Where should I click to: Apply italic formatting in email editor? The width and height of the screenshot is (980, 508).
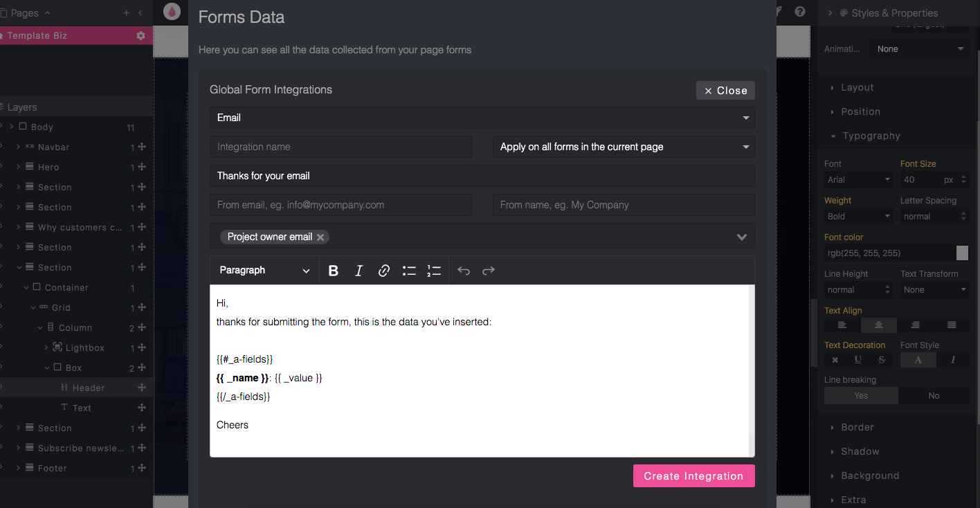tap(359, 271)
